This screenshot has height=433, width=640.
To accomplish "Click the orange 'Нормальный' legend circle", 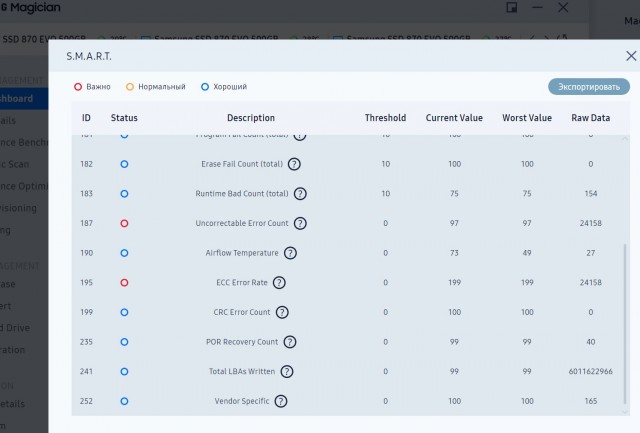I will pos(130,87).
